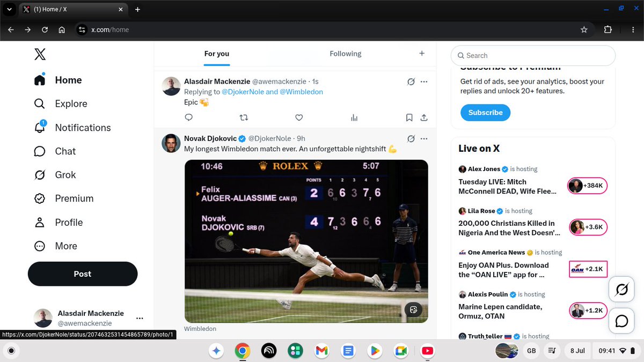View analytics for the Epic post
Viewport: 644px width, 362px height.
pyautogui.click(x=354, y=117)
